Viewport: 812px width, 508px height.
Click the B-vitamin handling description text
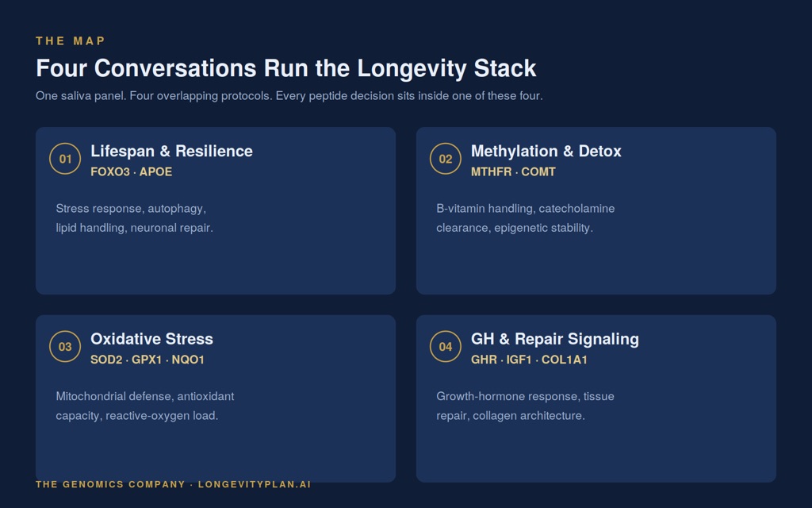point(525,218)
